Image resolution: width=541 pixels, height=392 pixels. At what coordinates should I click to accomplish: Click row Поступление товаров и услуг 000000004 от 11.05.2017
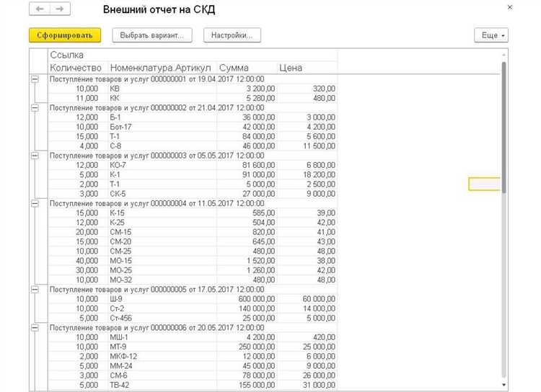[x=193, y=203]
